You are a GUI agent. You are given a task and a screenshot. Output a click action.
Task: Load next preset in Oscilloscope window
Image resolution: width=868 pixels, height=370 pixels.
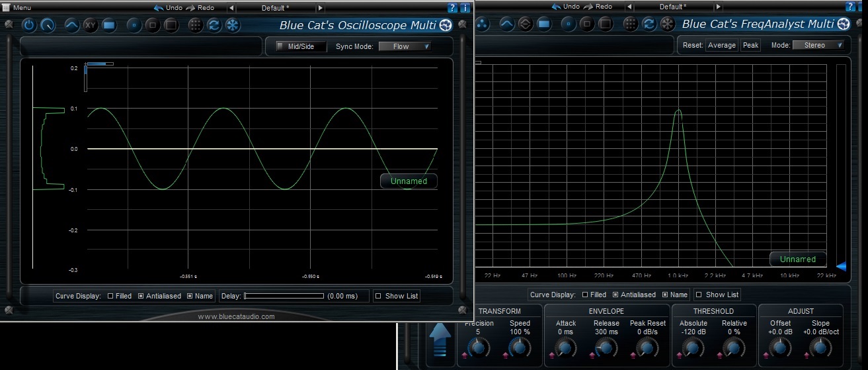[320, 8]
